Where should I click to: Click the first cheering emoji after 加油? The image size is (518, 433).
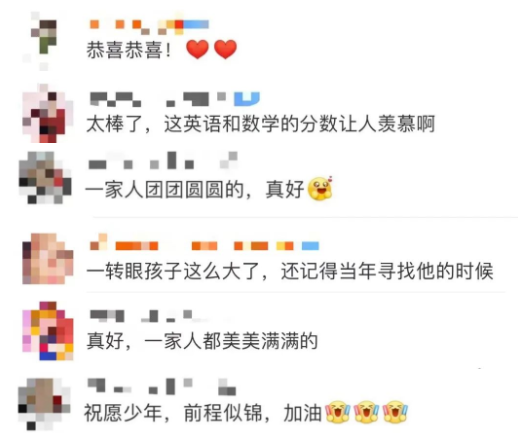click(x=338, y=412)
